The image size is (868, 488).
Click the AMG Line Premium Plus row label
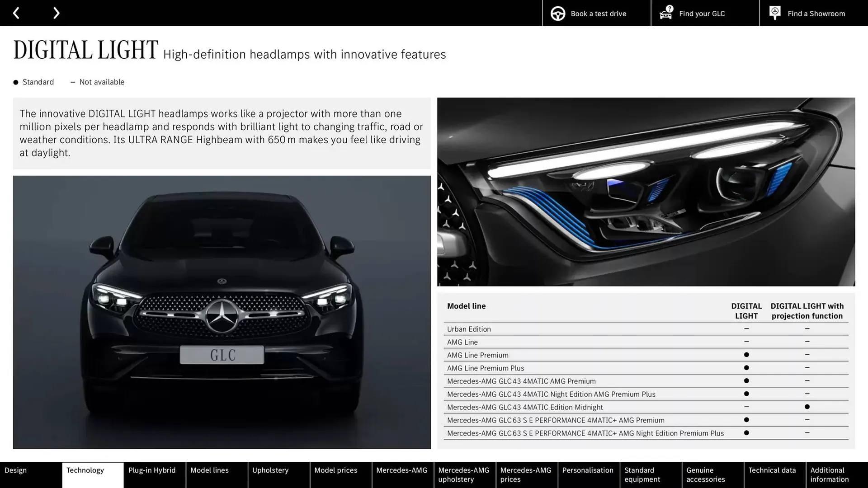(x=486, y=368)
